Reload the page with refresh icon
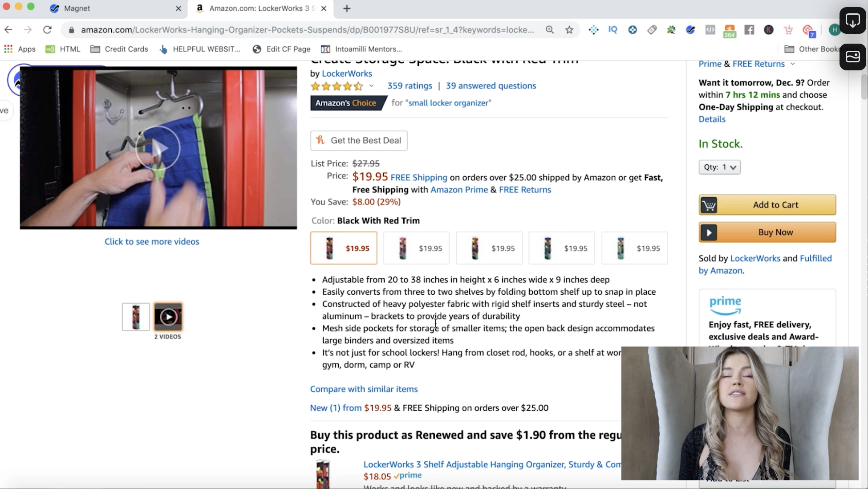The image size is (868, 489). [47, 30]
